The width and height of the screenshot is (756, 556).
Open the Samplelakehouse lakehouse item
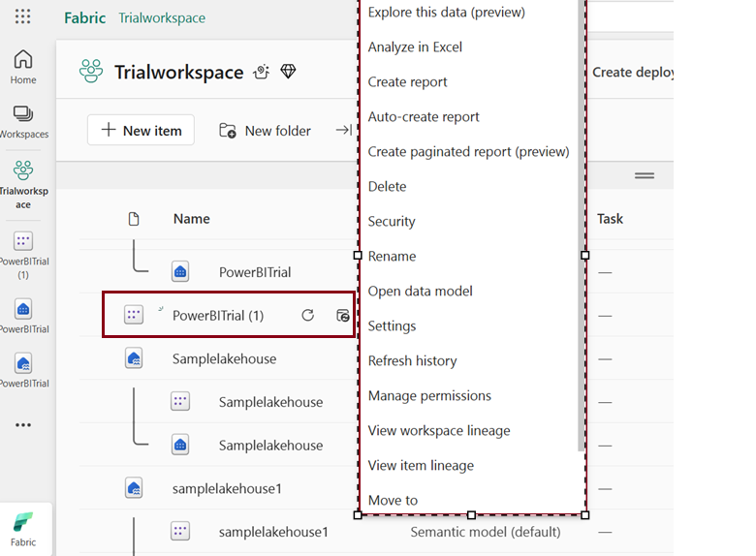pos(224,358)
